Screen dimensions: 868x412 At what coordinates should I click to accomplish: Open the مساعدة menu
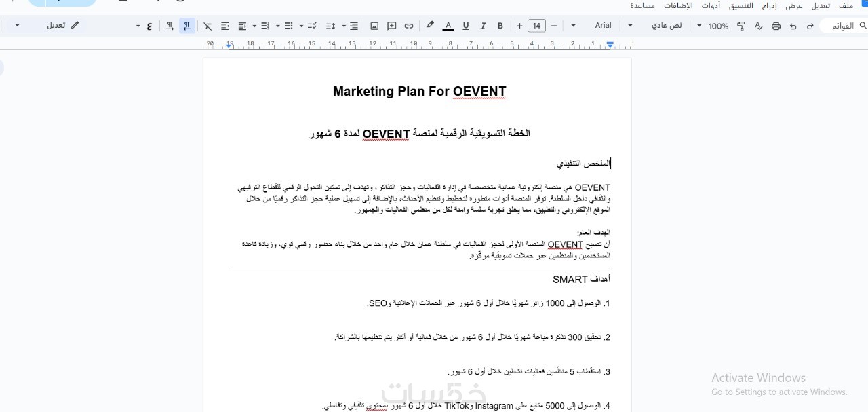[x=643, y=5]
